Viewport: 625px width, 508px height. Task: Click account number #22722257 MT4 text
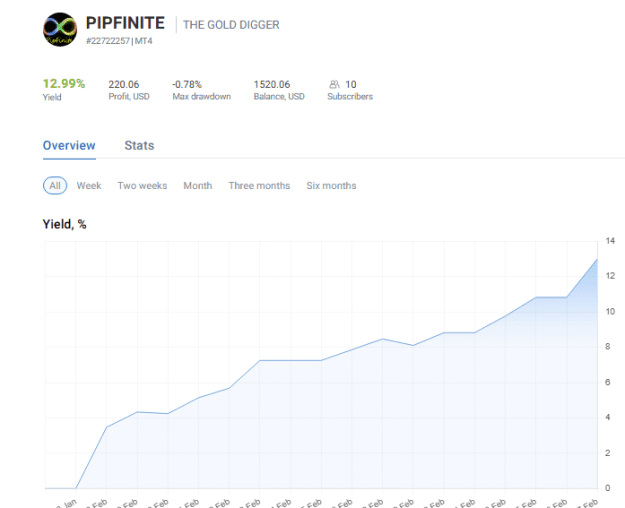coord(119,41)
